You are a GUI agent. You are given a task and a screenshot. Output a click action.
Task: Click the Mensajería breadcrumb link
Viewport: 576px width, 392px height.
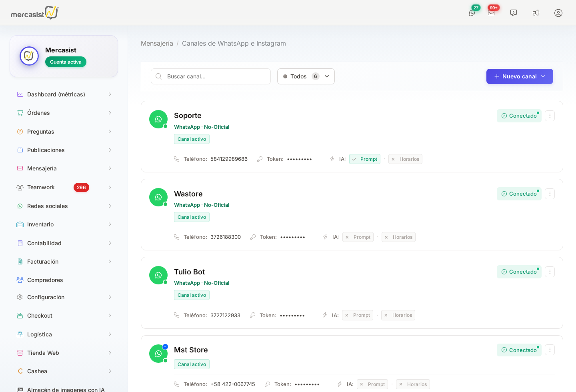coord(157,43)
